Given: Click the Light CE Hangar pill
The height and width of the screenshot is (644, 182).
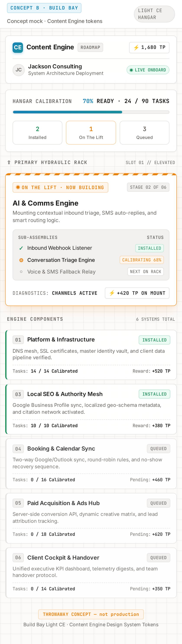Looking at the screenshot, I should point(154,14).
